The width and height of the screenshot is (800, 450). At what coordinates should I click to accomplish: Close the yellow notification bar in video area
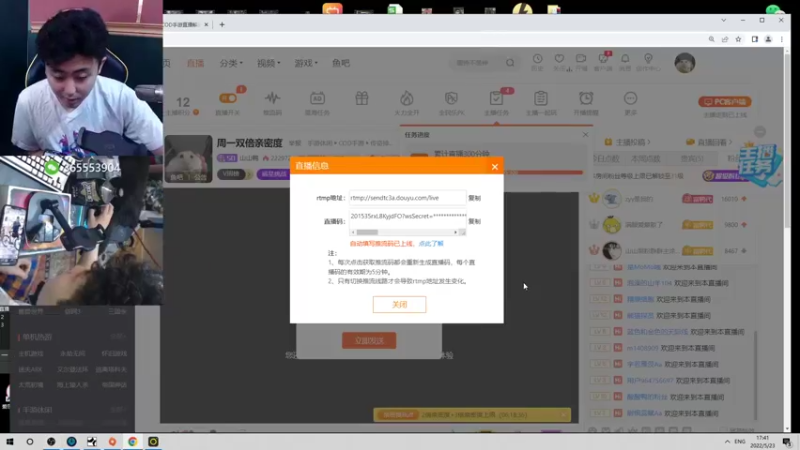[564, 415]
